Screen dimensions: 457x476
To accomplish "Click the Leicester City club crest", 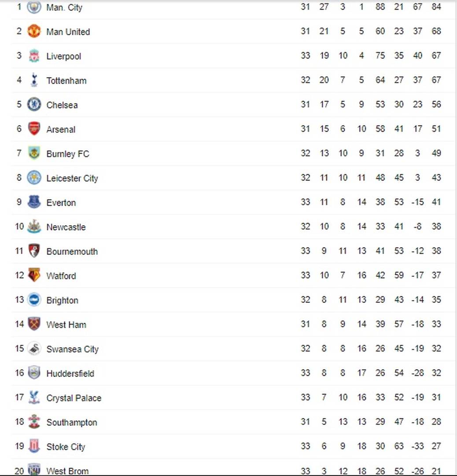I will coord(34,178).
